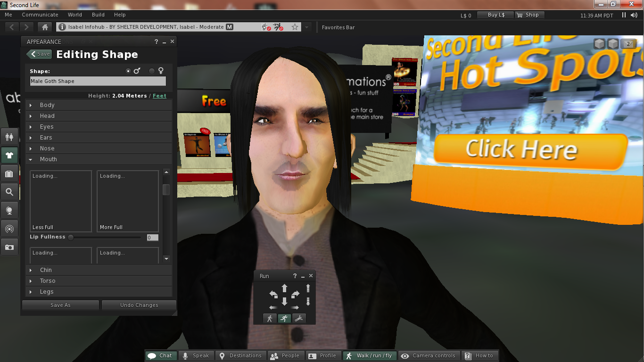The height and width of the screenshot is (362, 644).
Task: Open the Communicate menu
Action: point(40,15)
